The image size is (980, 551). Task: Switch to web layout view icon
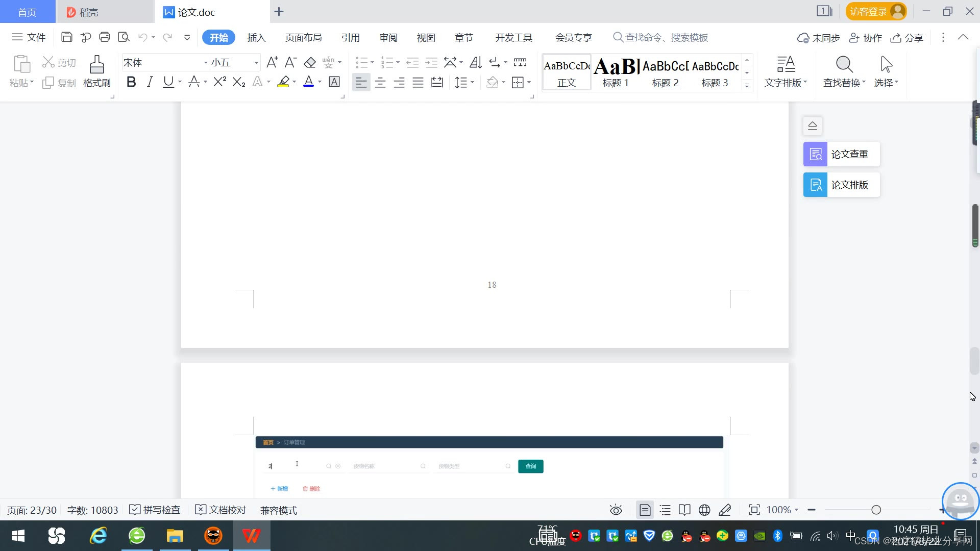[704, 510]
